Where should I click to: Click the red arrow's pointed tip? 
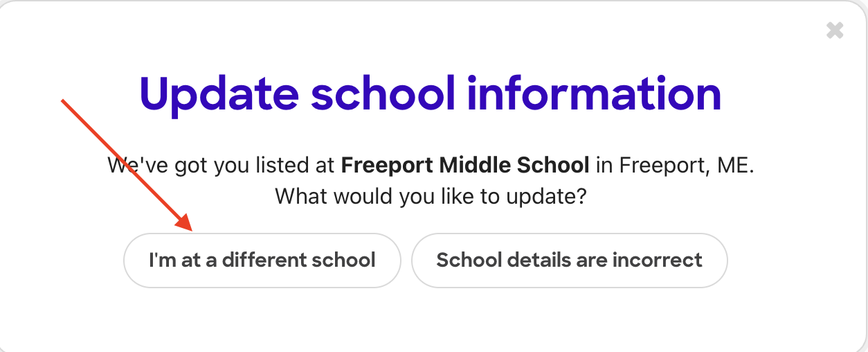[x=190, y=229]
